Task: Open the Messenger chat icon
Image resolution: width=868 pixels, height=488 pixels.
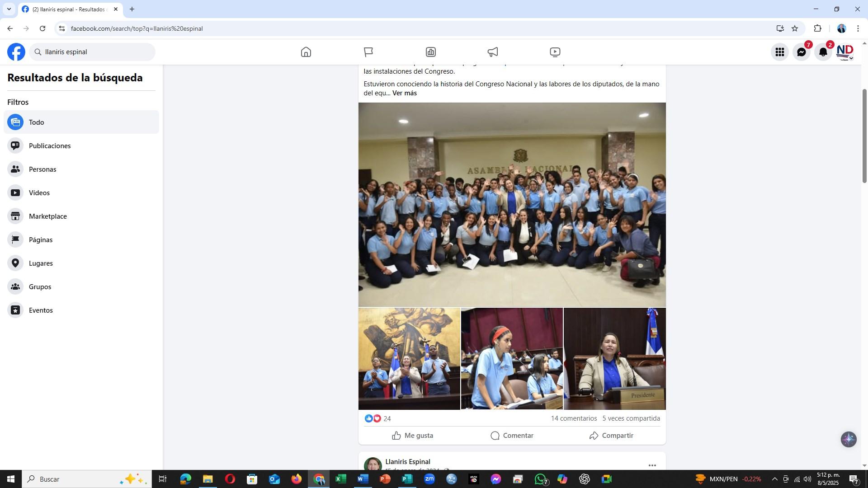Action: (x=802, y=52)
